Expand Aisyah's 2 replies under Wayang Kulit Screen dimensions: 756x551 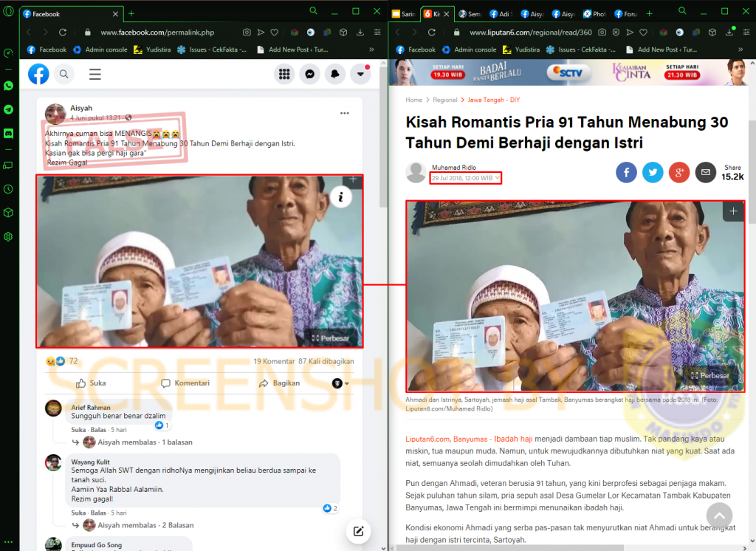(145, 525)
